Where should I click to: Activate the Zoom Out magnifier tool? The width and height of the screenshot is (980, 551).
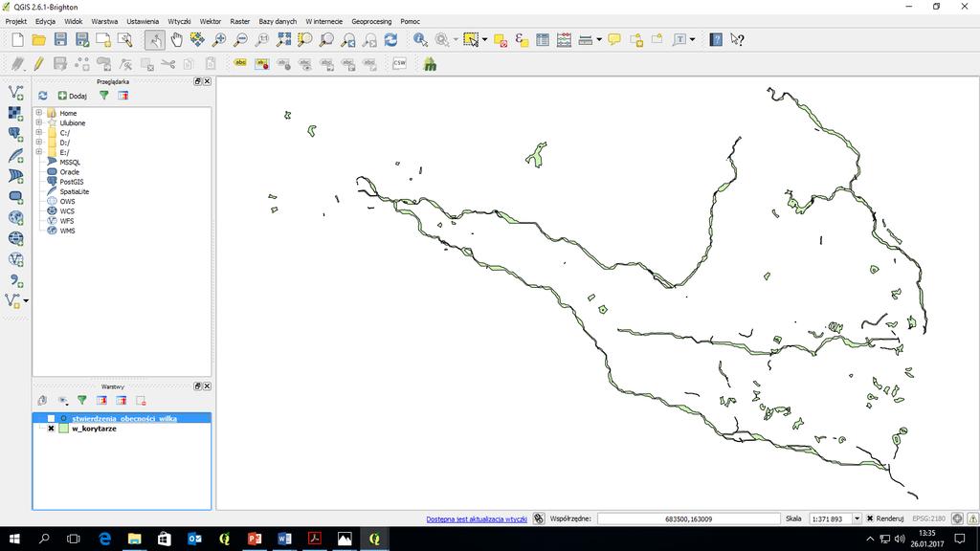coord(240,40)
